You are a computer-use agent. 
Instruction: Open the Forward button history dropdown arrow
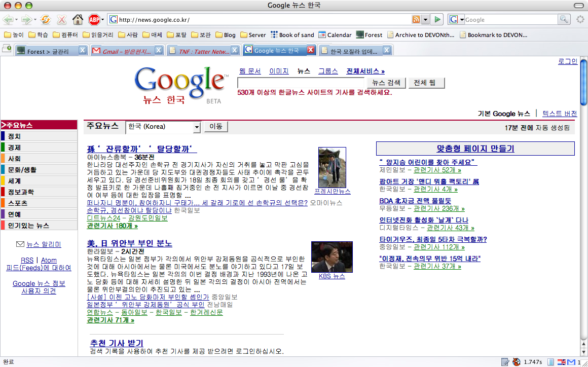click(x=35, y=19)
